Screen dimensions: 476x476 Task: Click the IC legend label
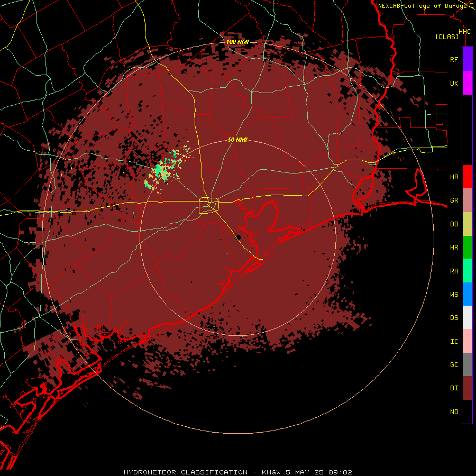point(454,342)
